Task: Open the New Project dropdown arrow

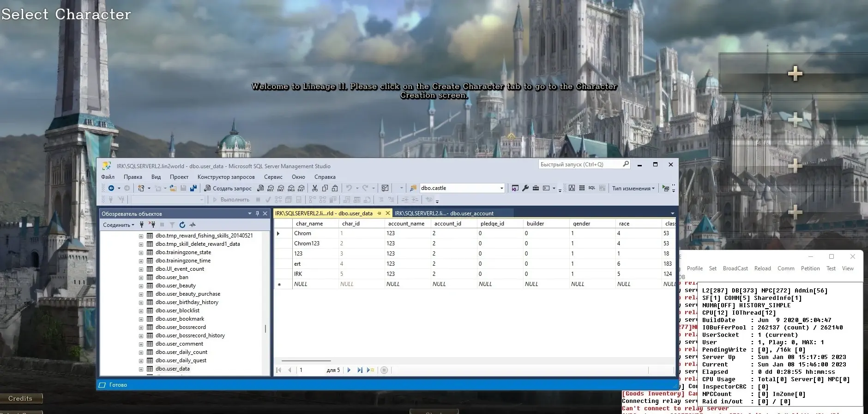Action: coord(149,188)
